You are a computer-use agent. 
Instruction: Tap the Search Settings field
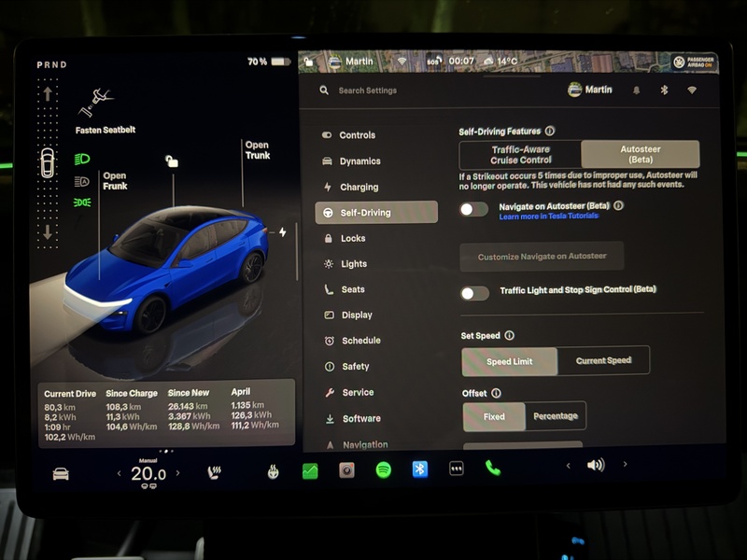367,91
